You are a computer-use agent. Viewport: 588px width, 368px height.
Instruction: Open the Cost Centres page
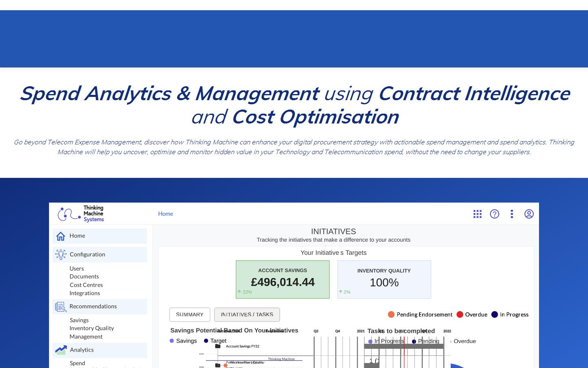tap(86, 285)
